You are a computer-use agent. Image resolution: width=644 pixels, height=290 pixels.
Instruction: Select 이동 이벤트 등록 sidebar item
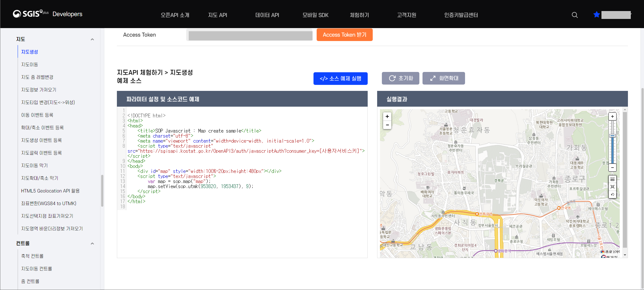click(37, 115)
